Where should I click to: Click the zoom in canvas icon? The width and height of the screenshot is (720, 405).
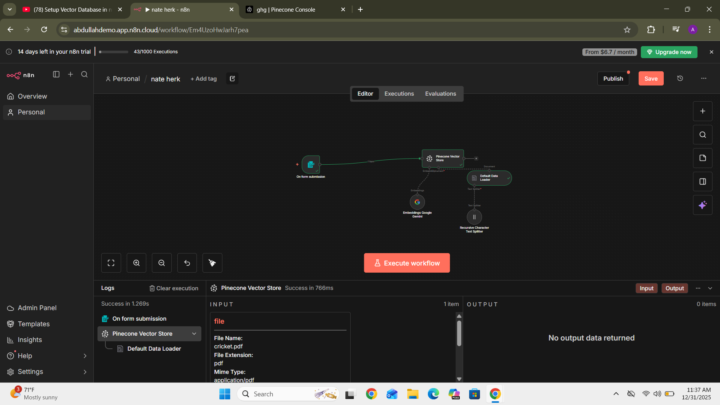click(137, 263)
